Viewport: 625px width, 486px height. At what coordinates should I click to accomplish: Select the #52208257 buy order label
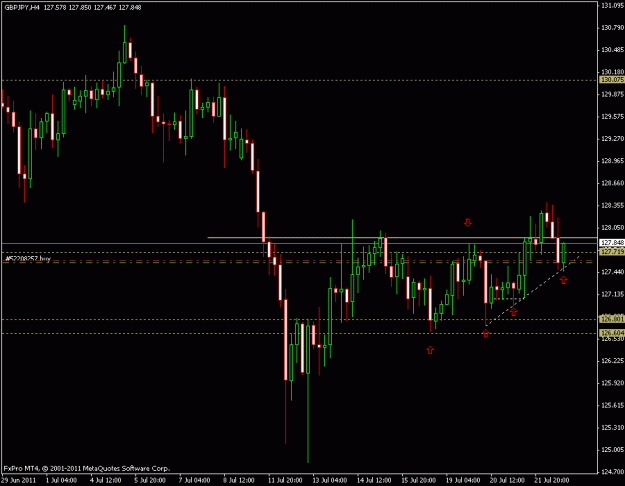click(28, 259)
